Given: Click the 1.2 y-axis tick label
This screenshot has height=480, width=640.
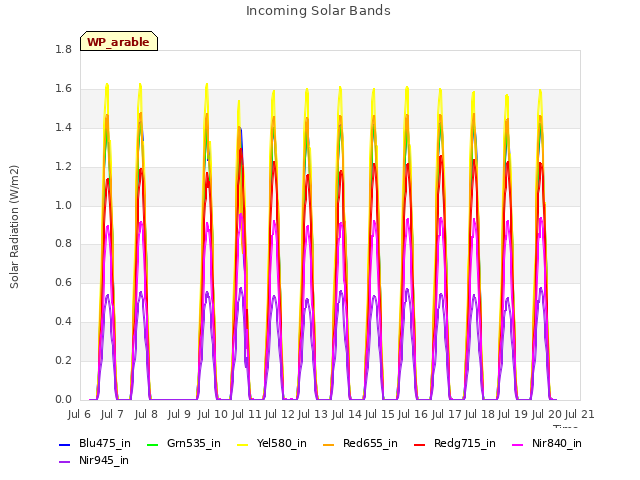Looking at the screenshot, I should (x=63, y=167).
